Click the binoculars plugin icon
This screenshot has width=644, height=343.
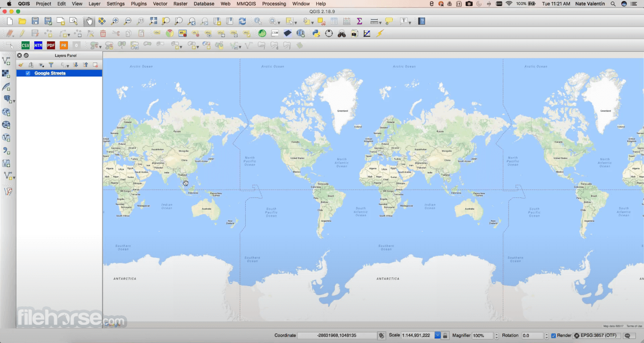click(x=341, y=33)
